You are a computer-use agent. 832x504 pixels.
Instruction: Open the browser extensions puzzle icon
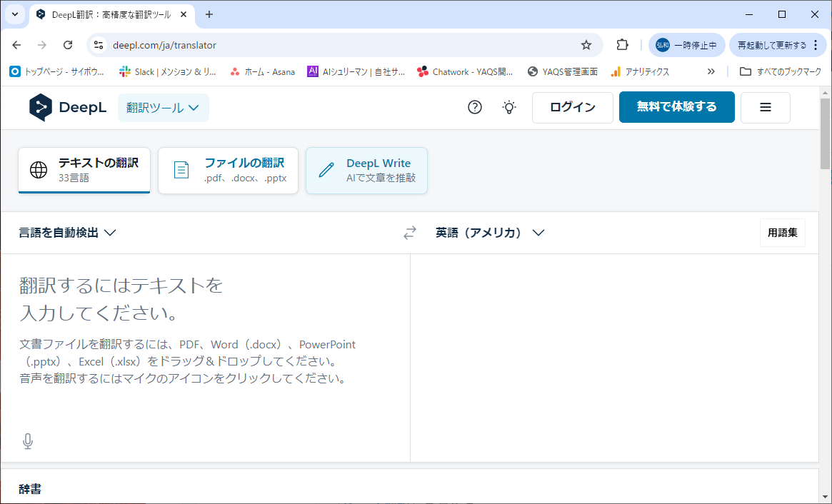point(623,45)
